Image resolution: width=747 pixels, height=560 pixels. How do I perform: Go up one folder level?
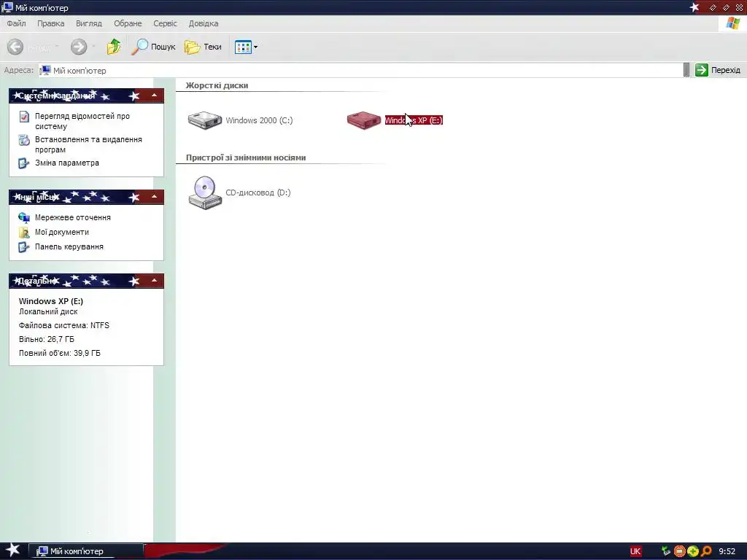click(x=113, y=47)
